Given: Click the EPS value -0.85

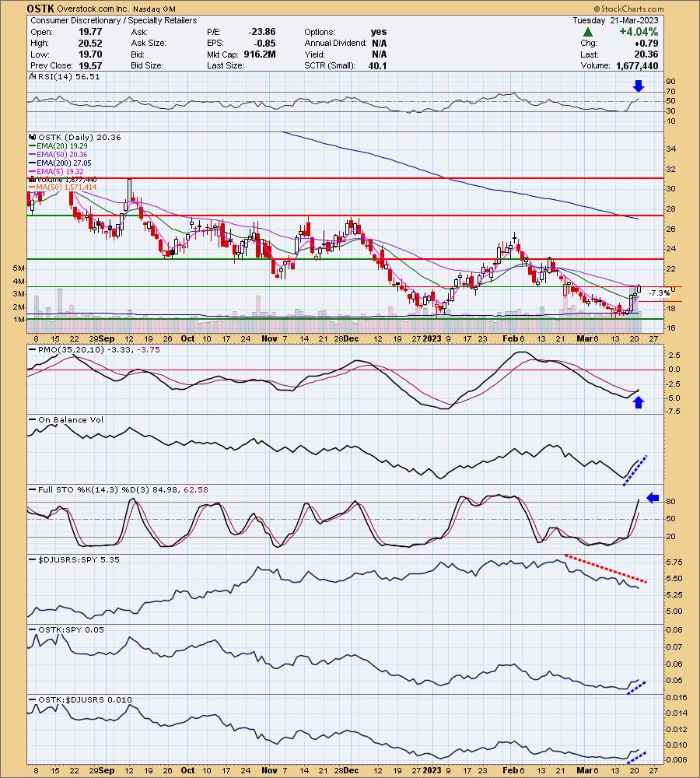Looking at the screenshot, I should tap(265, 43).
